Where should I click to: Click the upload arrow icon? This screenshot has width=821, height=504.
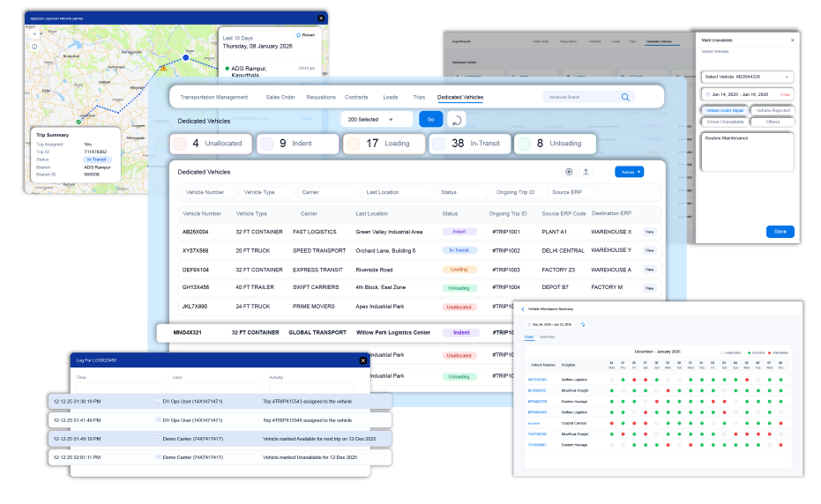tap(586, 172)
